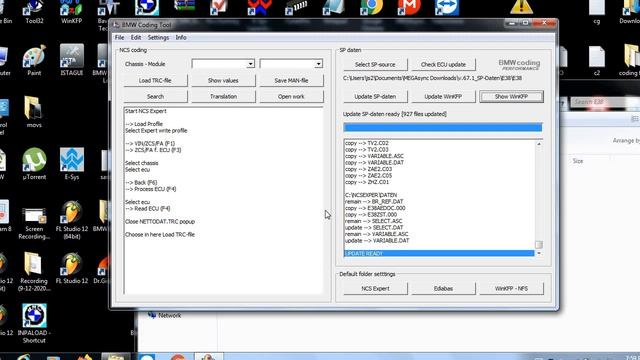Click the Search button
Screen dimensions: 640x360
pyautogui.click(x=155, y=97)
